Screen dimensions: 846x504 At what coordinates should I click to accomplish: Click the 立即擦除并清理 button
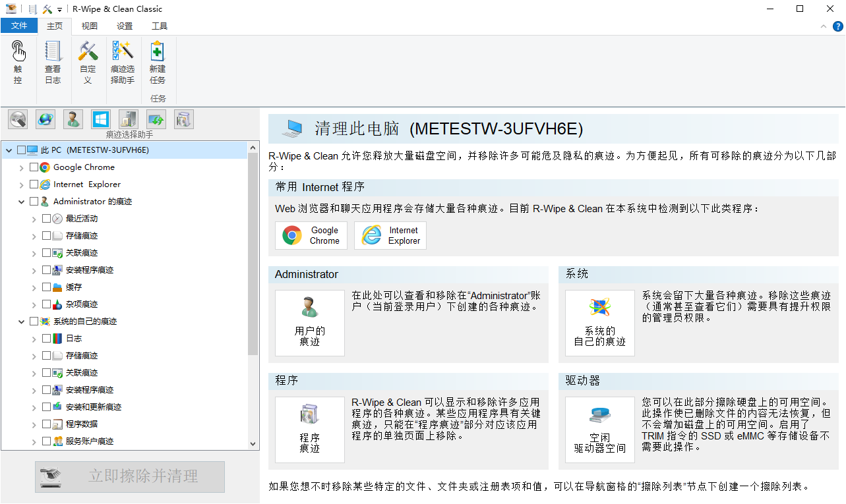(x=130, y=476)
